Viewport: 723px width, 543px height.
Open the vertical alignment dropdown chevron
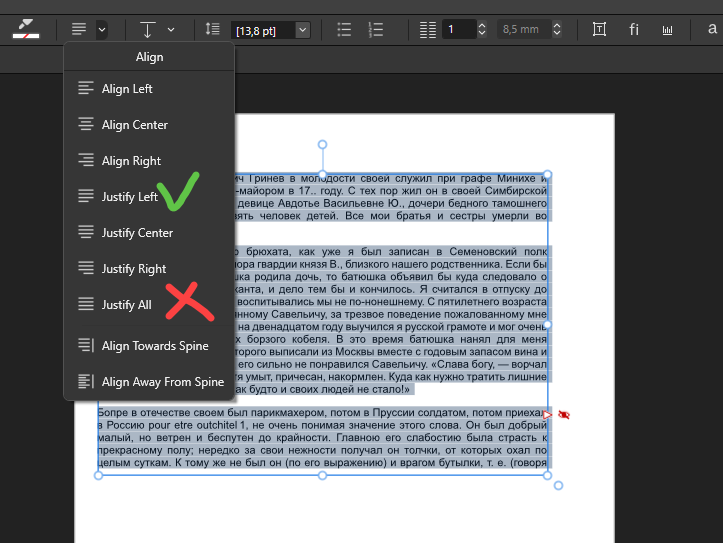(x=171, y=30)
